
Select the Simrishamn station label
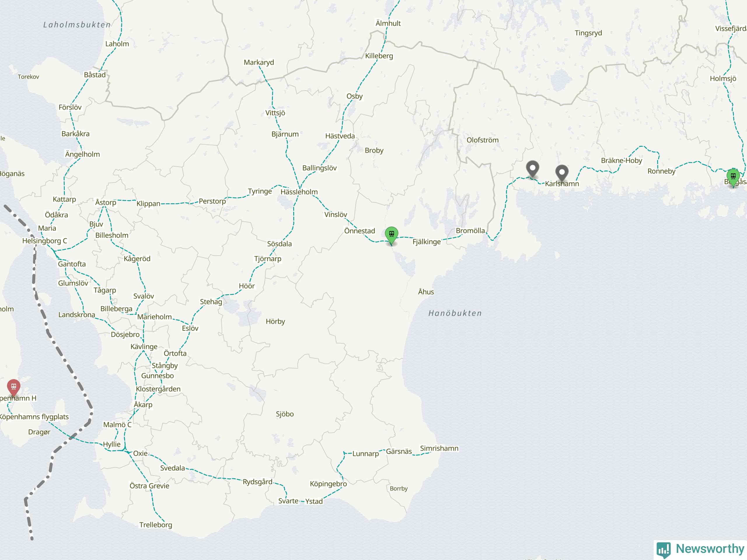(x=439, y=448)
